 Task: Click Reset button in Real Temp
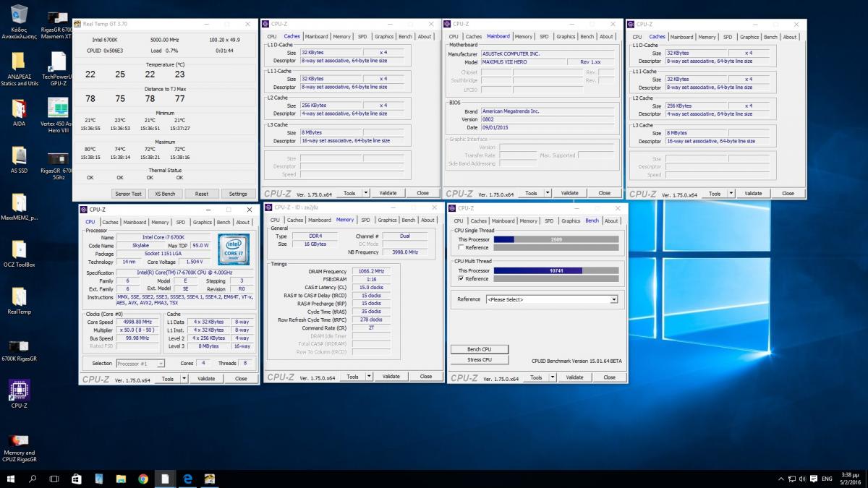[x=202, y=194]
